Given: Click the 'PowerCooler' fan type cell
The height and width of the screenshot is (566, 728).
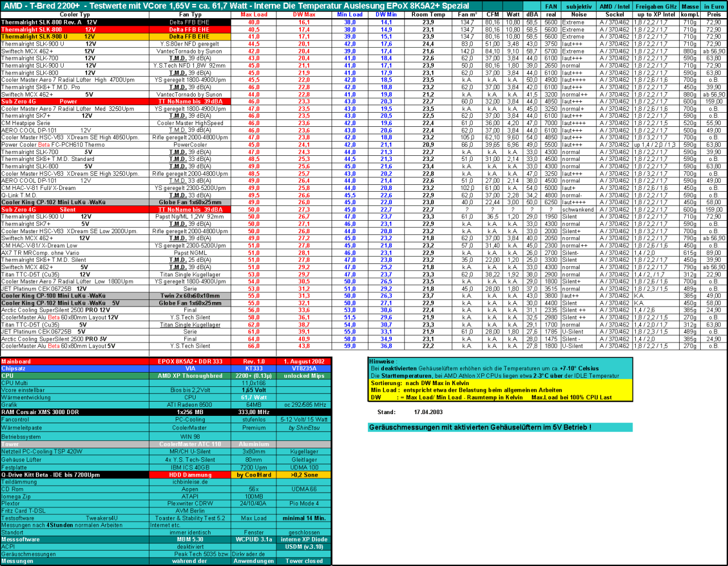Looking at the screenshot, I should [191, 144].
